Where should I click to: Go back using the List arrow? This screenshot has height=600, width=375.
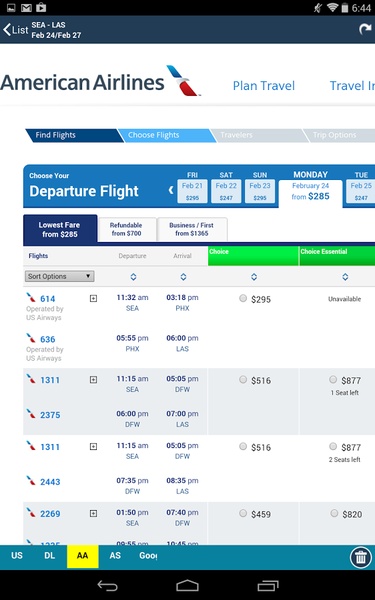15,29
